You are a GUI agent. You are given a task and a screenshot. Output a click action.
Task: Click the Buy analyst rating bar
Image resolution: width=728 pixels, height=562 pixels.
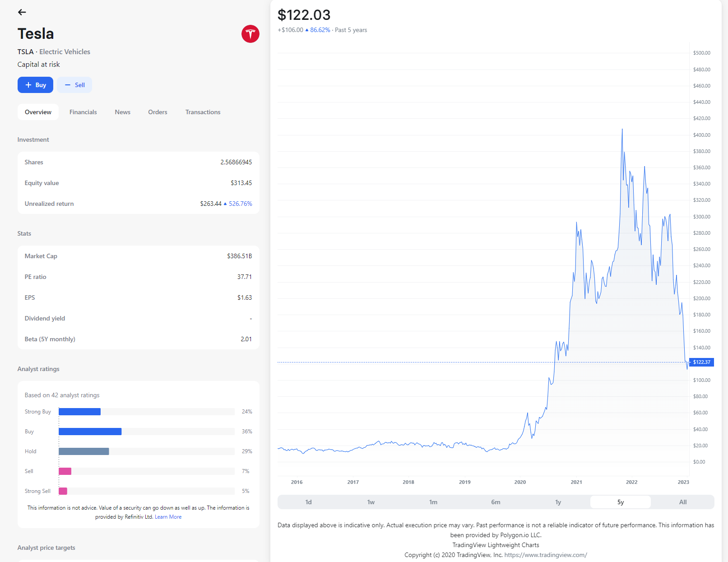click(90, 432)
